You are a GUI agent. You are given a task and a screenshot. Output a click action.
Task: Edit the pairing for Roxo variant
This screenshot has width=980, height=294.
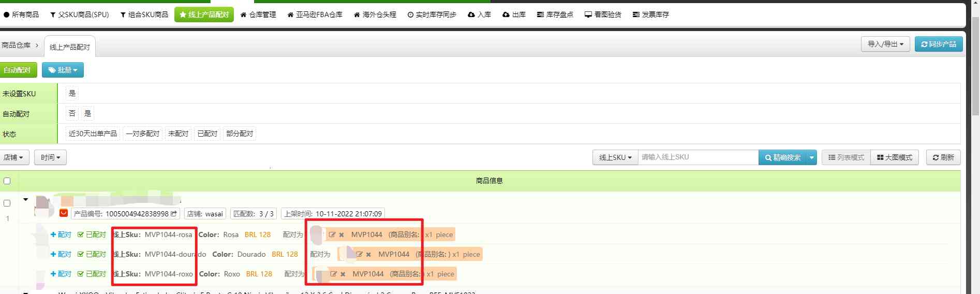coord(334,274)
